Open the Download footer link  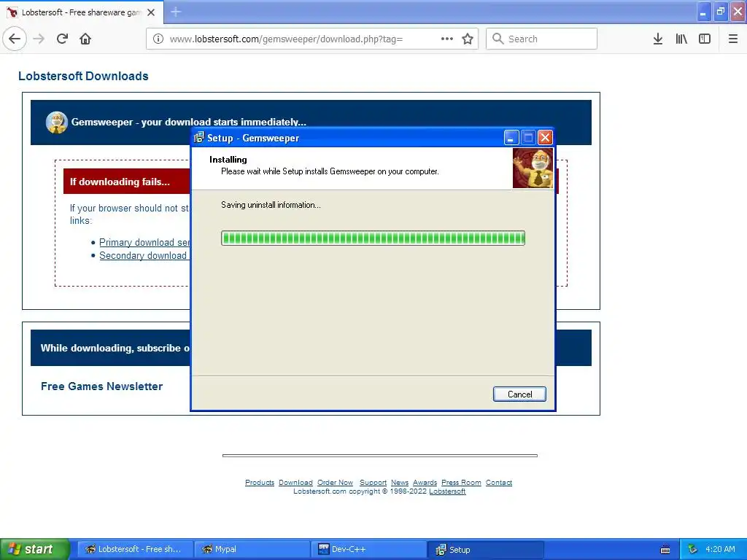[296, 483]
